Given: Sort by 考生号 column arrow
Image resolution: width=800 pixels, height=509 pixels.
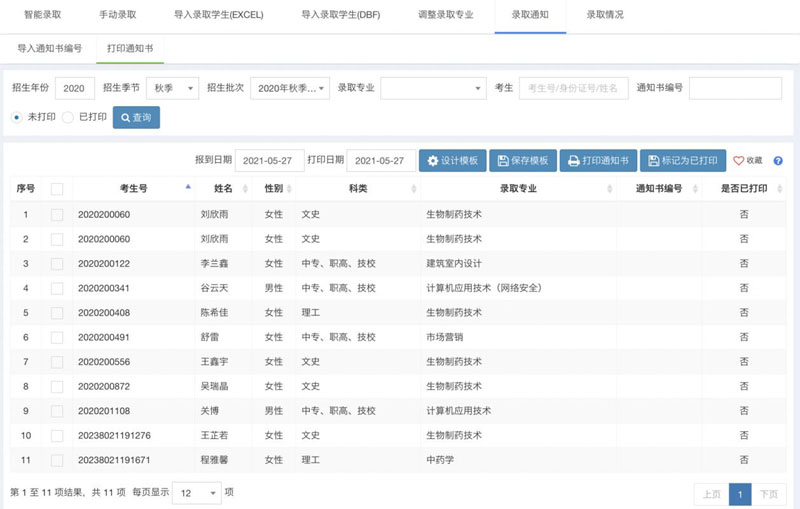Looking at the screenshot, I should [188, 187].
